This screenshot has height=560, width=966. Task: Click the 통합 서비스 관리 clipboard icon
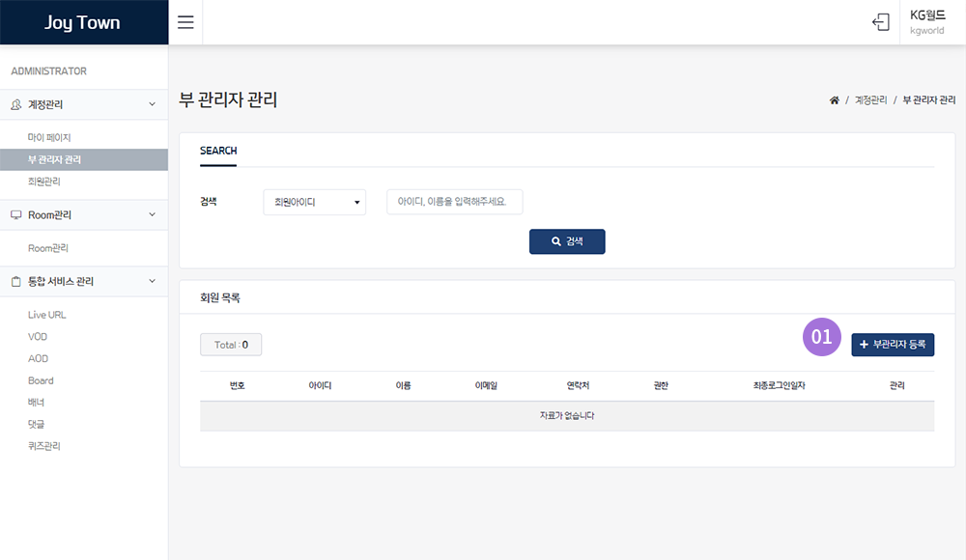15,282
